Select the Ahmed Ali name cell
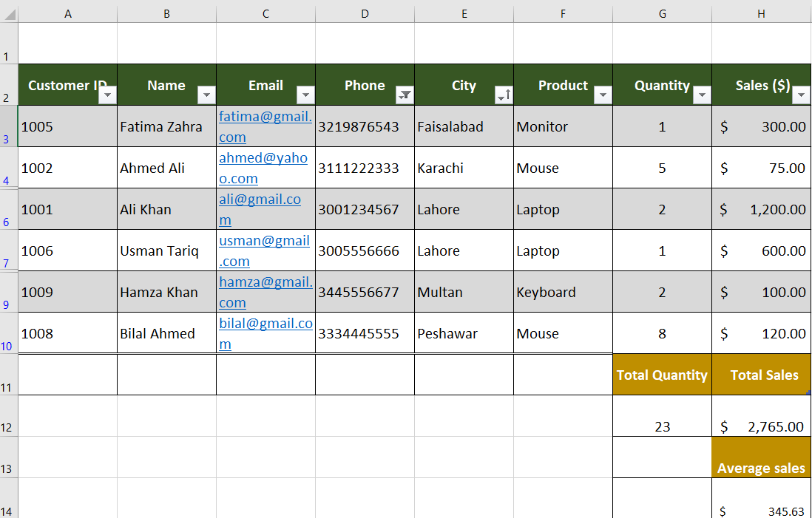 (166, 168)
